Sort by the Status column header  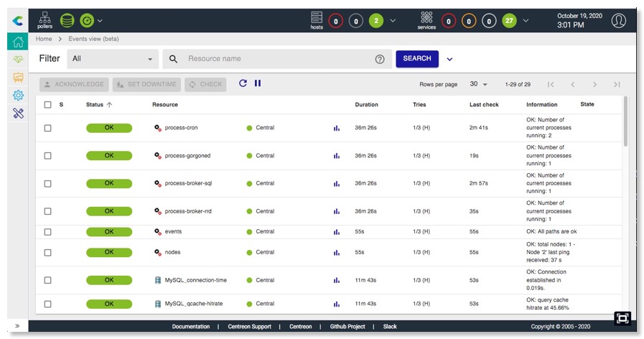99,105
